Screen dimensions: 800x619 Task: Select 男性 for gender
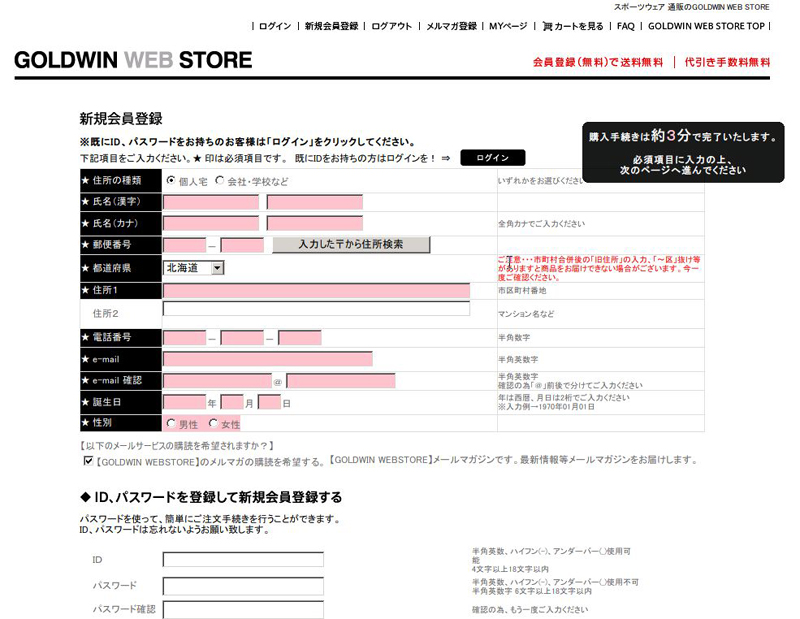tap(171, 424)
